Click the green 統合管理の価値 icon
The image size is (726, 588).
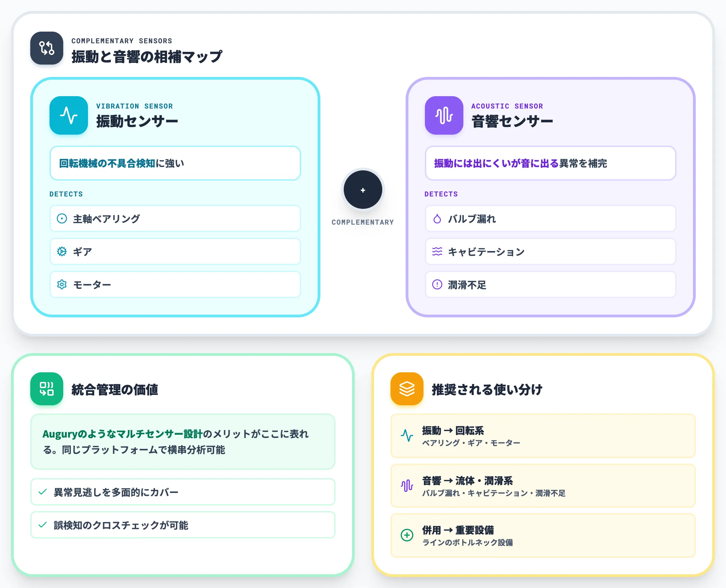point(47,389)
